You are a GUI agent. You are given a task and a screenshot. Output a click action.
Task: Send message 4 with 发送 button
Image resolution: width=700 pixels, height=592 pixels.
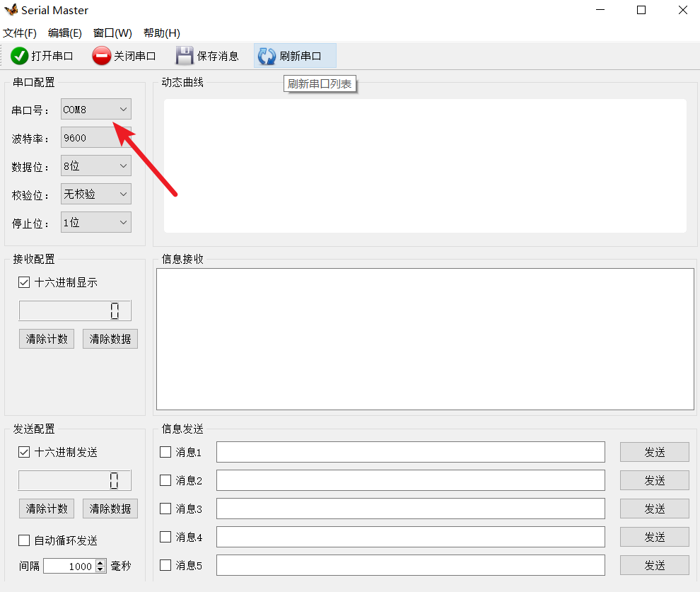[655, 537]
